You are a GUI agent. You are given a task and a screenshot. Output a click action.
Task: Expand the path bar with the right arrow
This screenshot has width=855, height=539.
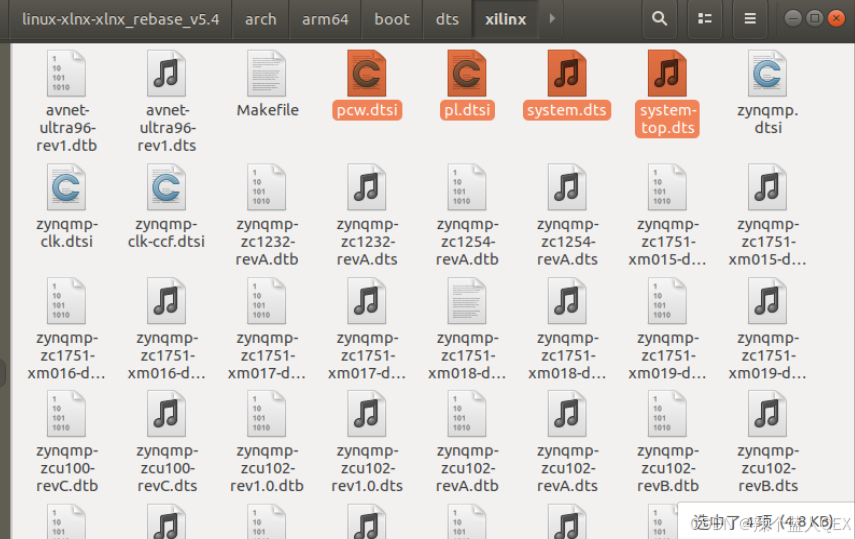(x=552, y=19)
